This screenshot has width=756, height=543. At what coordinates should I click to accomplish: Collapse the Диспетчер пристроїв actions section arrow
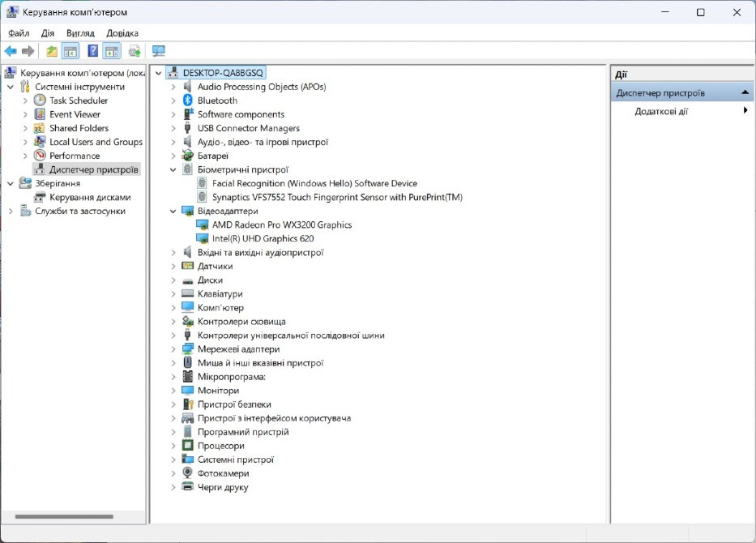pos(745,92)
